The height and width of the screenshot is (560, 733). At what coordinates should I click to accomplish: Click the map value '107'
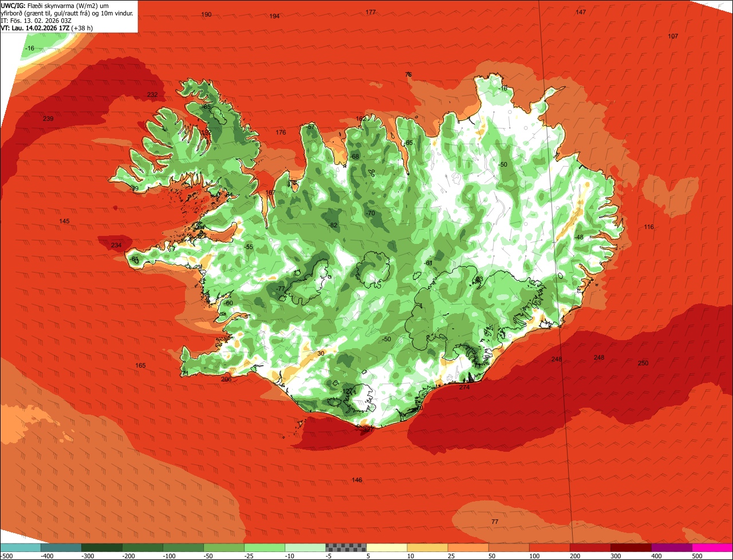point(673,36)
